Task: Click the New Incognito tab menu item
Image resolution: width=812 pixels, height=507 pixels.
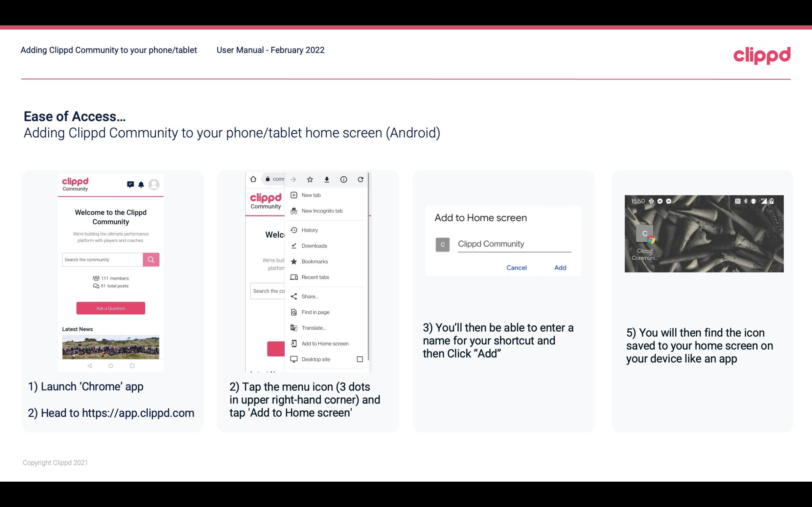Action: click(323, 210)
